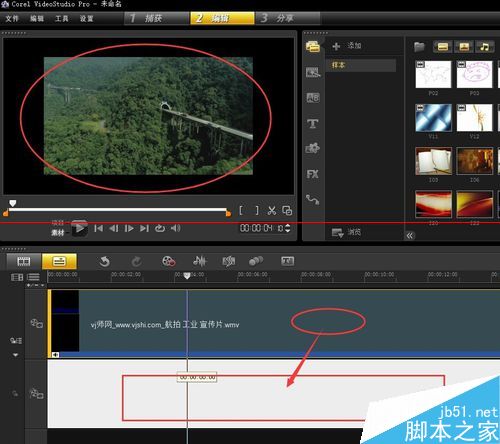Click the Play button in preview
Image resolution: width=500 pixels, height=444 pixels.
coord(80,228)
